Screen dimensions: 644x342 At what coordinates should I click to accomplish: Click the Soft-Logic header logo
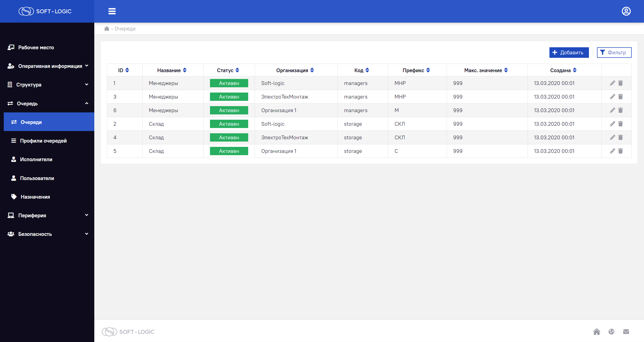pos(45,11)
